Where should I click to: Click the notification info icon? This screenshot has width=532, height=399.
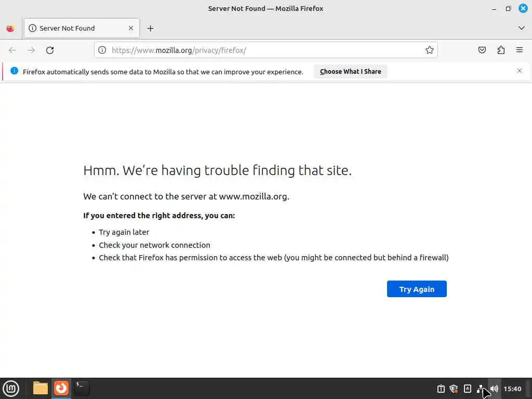tap(14, 71)
